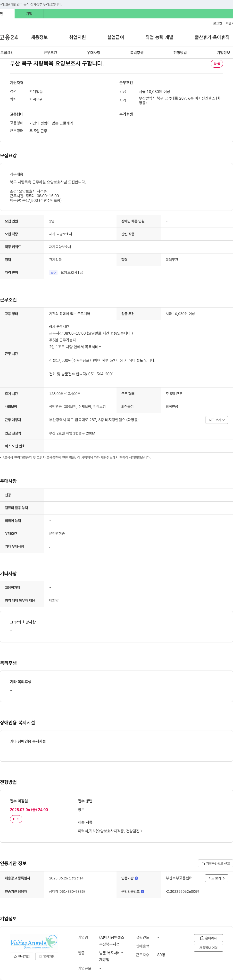The width and height of the screenshot is (233, 980).
Task: Select the 재가요양보호사 keyword value
Action: pyautogui.click(x=60, y=247)
